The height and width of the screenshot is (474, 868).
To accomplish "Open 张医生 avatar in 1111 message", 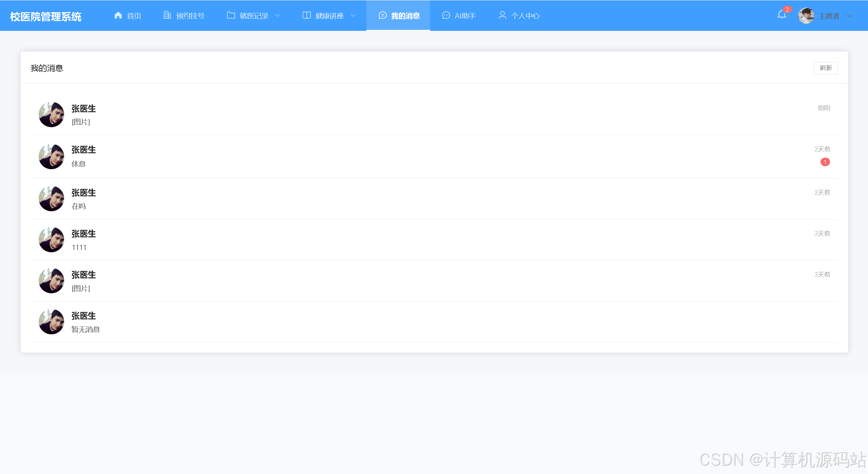I will tap(52, 240).
